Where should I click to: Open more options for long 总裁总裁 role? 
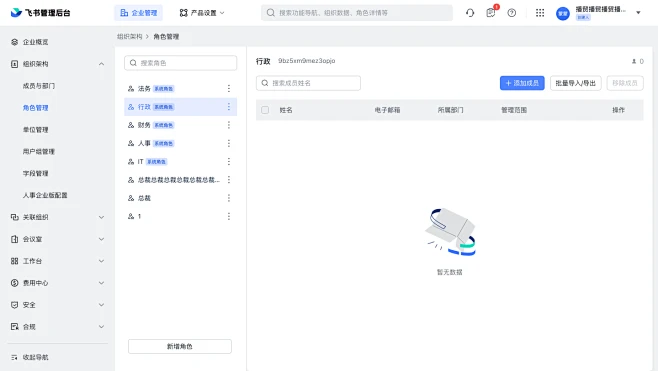tap(229, 180)
